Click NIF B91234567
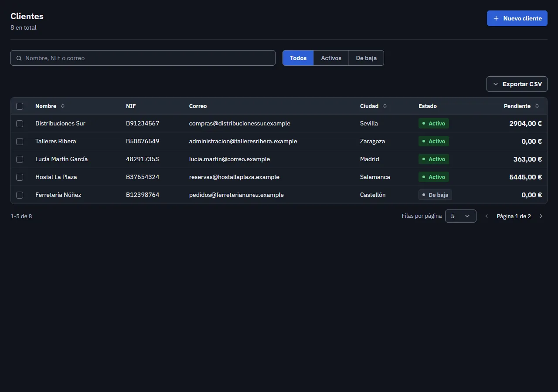Screen dimensions: 558x392 coord(143,124)
